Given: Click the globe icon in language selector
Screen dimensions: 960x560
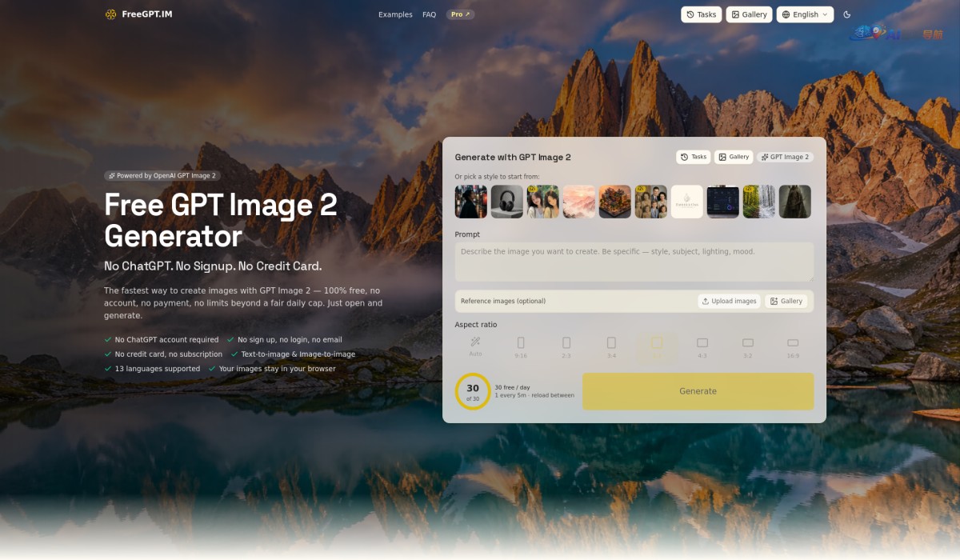Looking at the screenshot, I should [786, 14].
